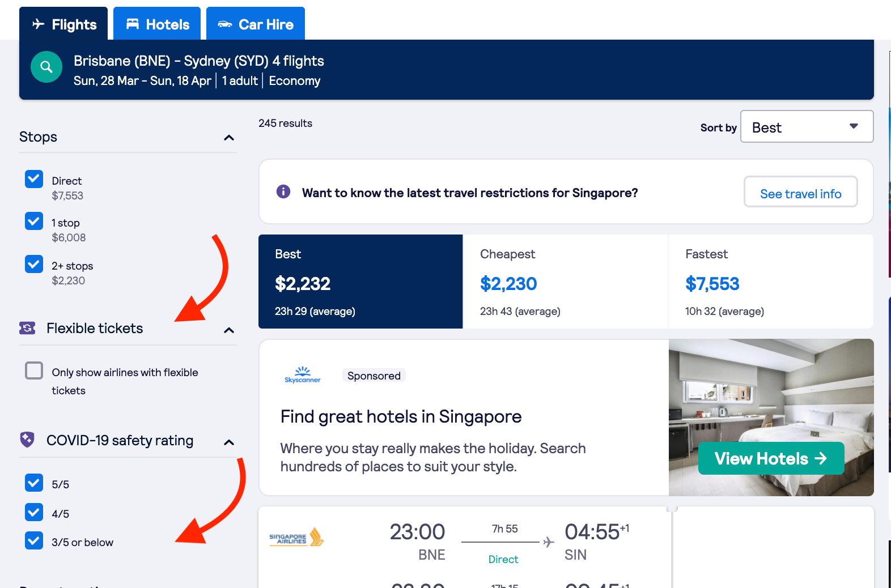Uncheck the Direct stops checkbox

pyautogui.click(x=34, y=179)
